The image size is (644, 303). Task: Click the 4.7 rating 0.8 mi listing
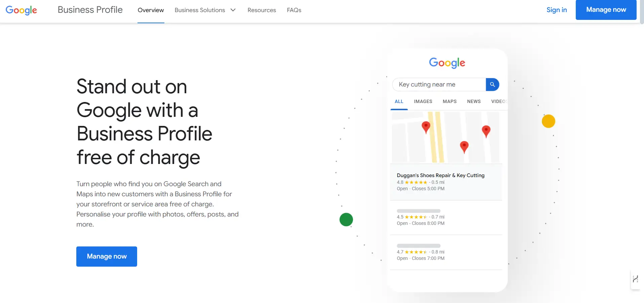coord(446,252)
